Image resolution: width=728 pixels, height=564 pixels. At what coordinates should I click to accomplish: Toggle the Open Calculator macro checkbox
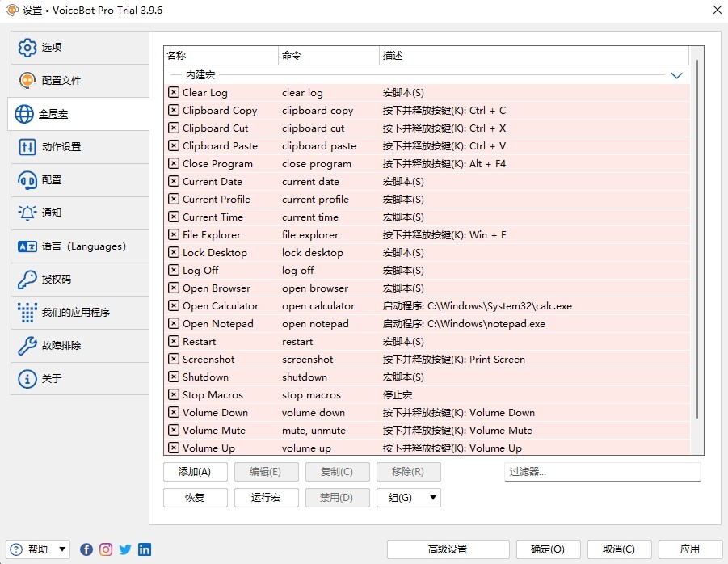pyautogui.click(x=173, y=305)
